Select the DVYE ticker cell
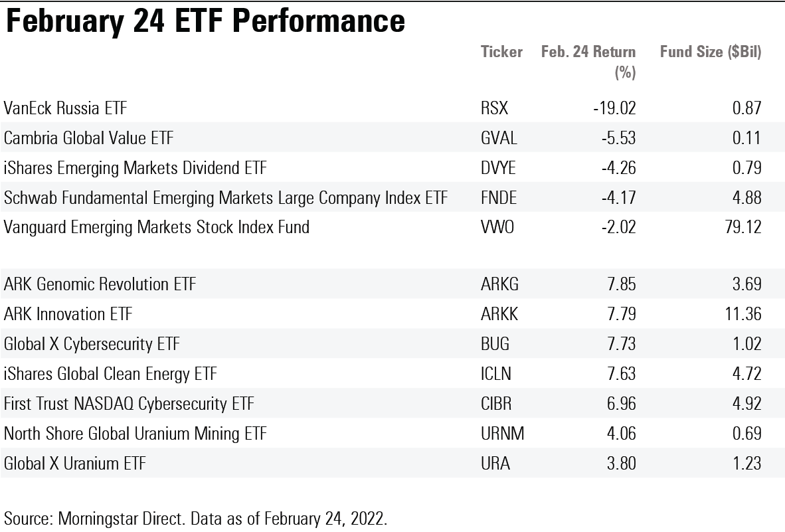 [498, 167]
